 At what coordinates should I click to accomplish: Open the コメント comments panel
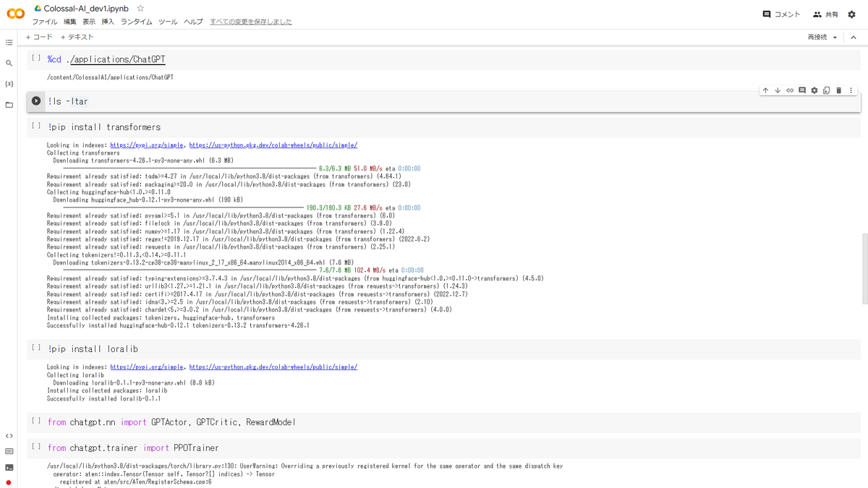point(781,14)
